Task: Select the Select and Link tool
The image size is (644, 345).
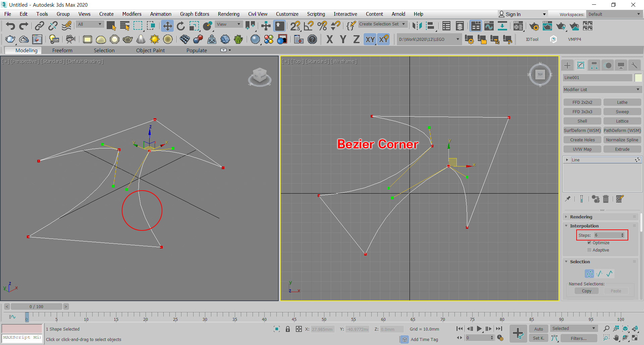Action: pos(40,26)
